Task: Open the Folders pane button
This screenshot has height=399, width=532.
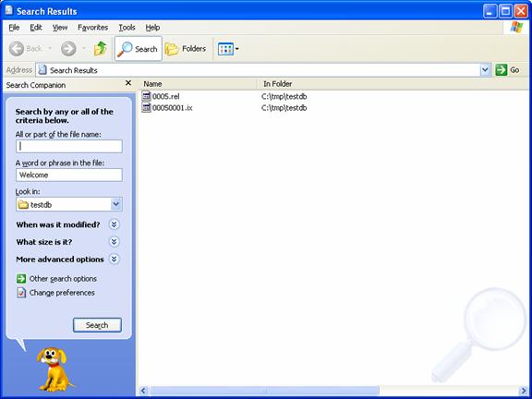Action: (x=186, y=49)
